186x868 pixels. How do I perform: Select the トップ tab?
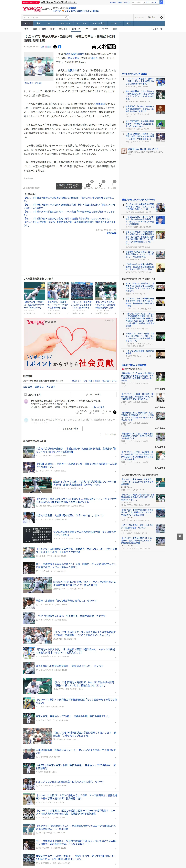tap(27, 23)
